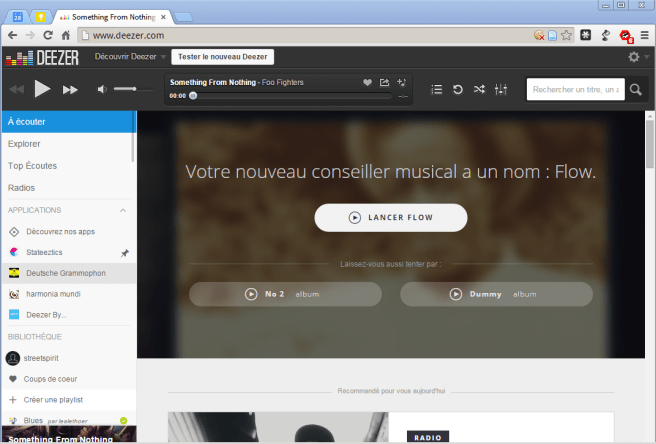Click the recommended radio thumbnail image
The height and width of the screenshot is (444, 656).
click(x=278, y=427)
